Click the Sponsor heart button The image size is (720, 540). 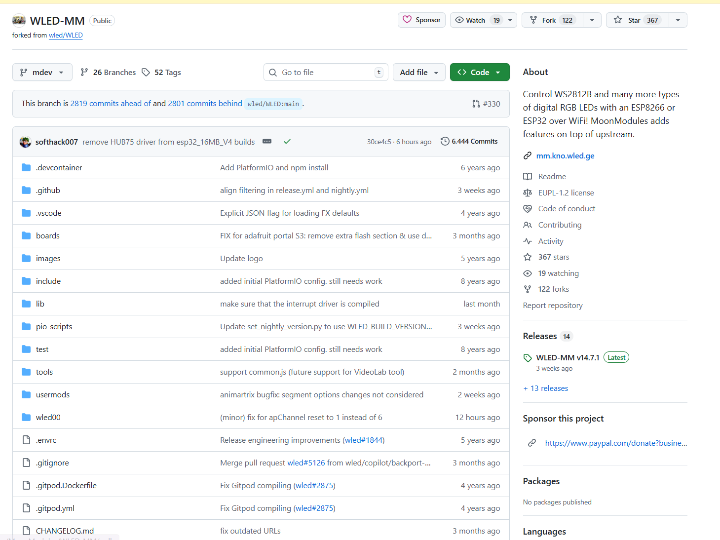(x=421, y=20)
